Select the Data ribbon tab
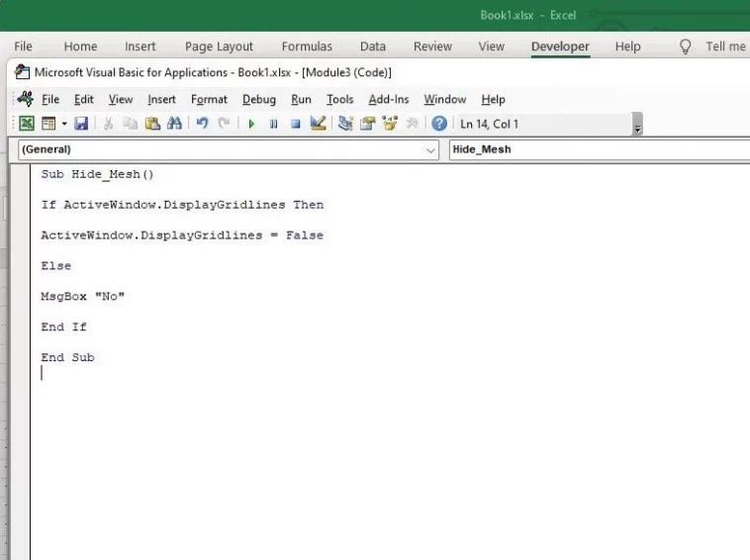 pyautogui.click(x=373, y=47)
